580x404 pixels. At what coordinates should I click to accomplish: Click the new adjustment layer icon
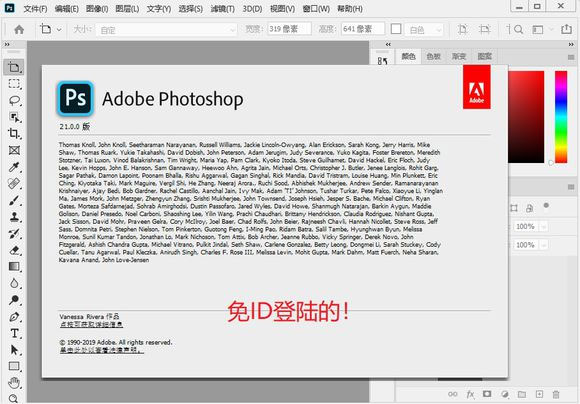505,394
